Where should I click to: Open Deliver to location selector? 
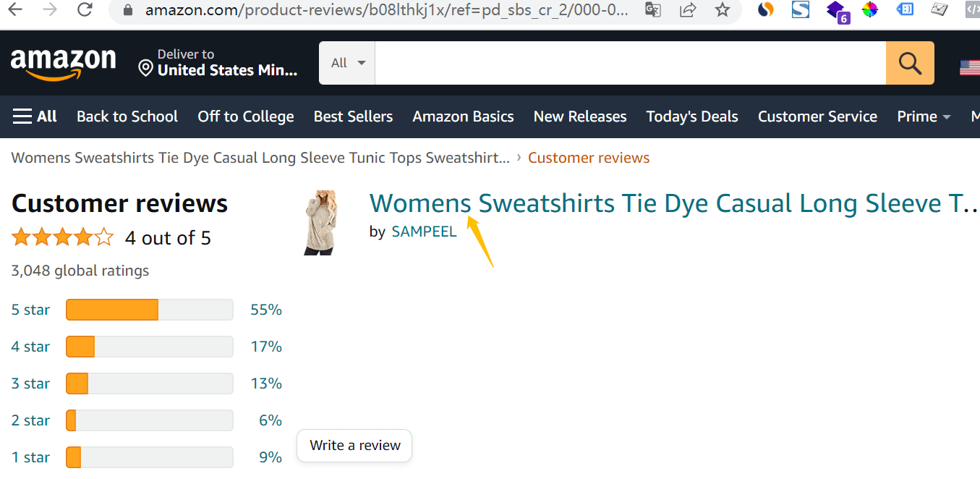218,63
